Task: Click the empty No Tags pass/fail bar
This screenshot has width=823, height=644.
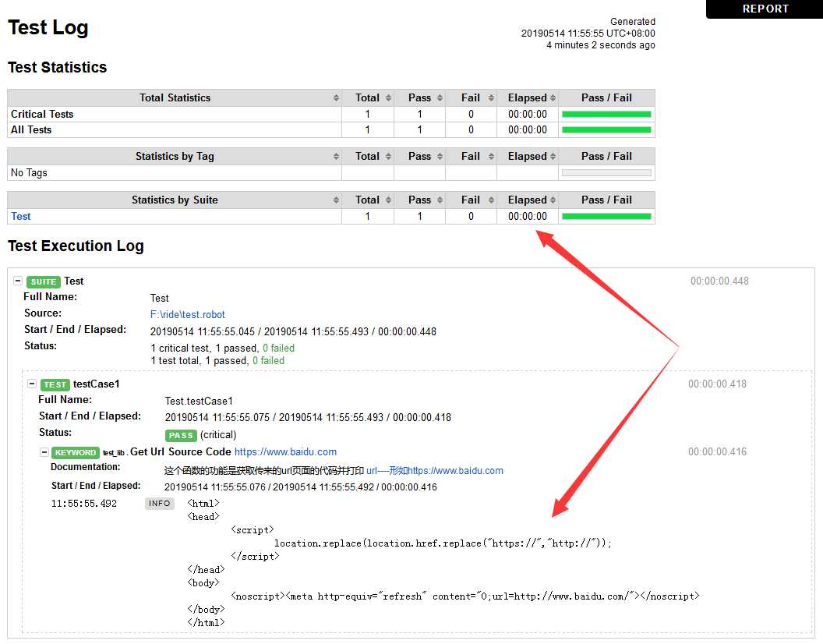Action: coord(606,173)
